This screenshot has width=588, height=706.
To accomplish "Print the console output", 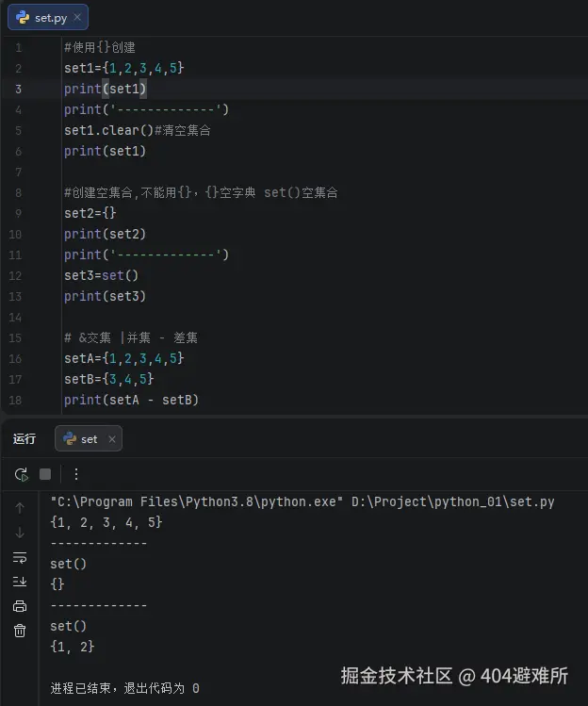I will coord(20,606).
